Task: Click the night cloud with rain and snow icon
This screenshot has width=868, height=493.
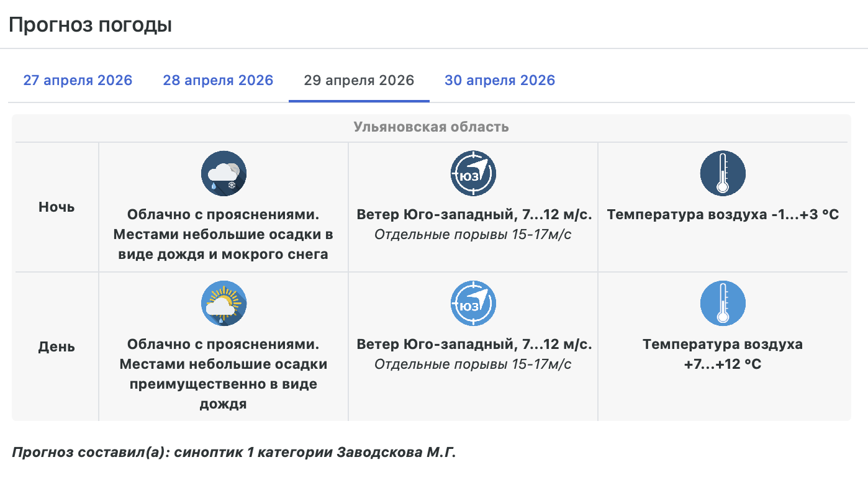Action: click(224, 173)
